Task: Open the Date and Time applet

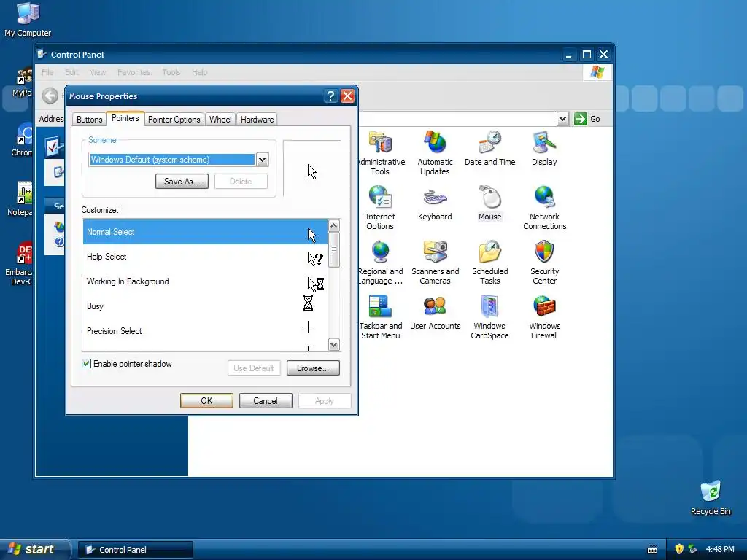Action: (x=489, y=142)
